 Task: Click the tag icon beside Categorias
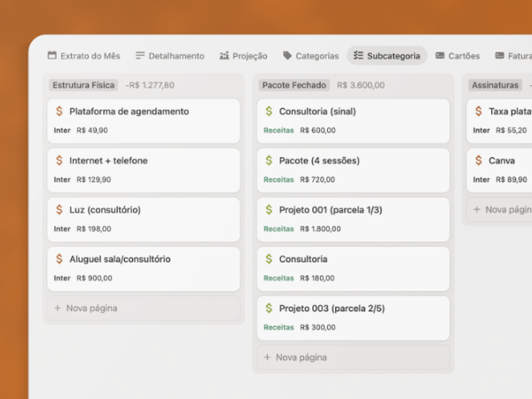(x=287, y=56)
